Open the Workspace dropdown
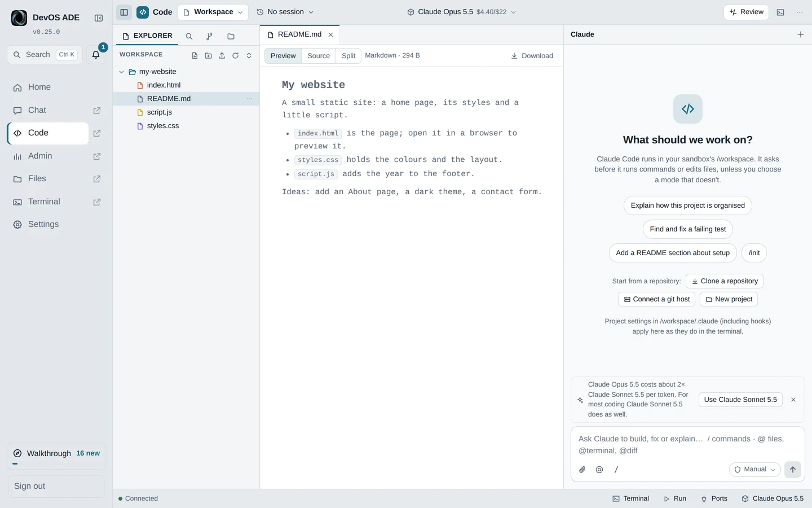The height and width of the screenshot is (508, 812). (213, 12)
